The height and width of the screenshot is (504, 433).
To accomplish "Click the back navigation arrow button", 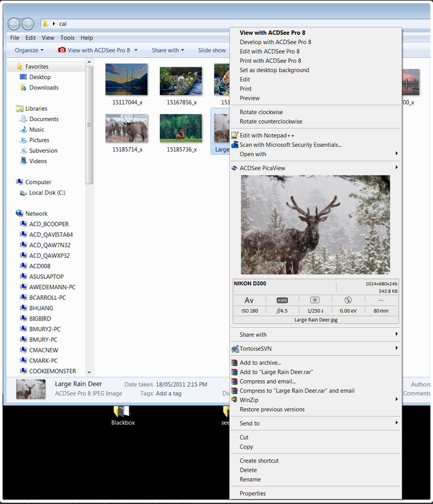I will coord(14,24).
